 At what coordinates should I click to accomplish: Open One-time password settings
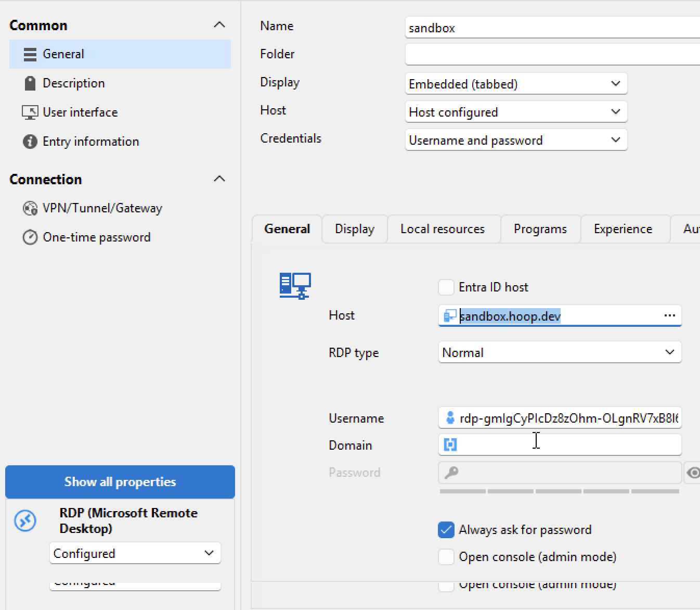tap(97, 237)
